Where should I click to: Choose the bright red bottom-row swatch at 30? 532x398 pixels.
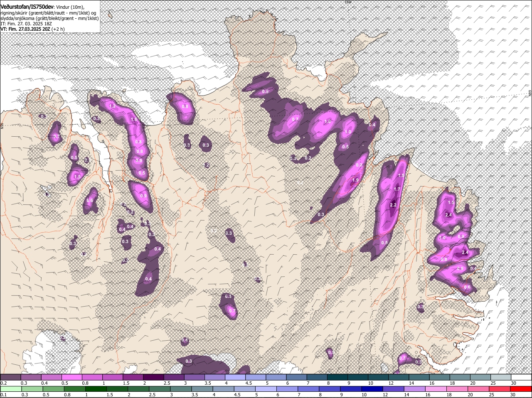(x=522, y=389)
